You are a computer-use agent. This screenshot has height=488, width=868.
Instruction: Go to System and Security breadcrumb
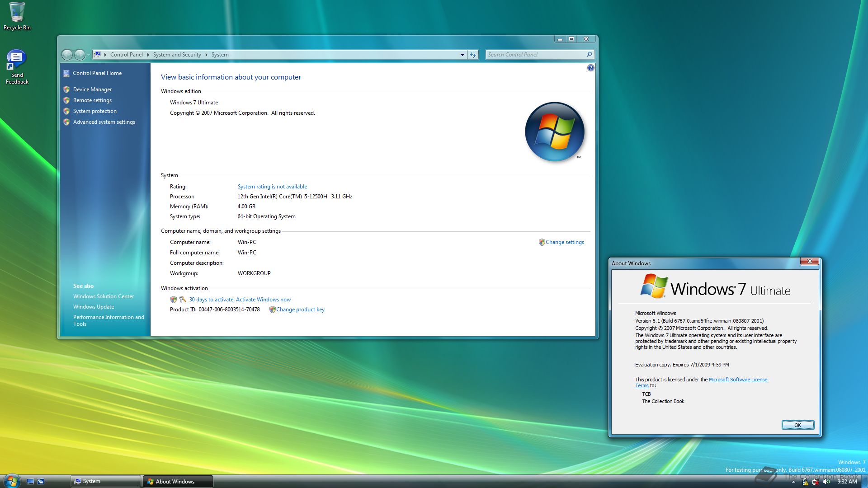(177, 55)
